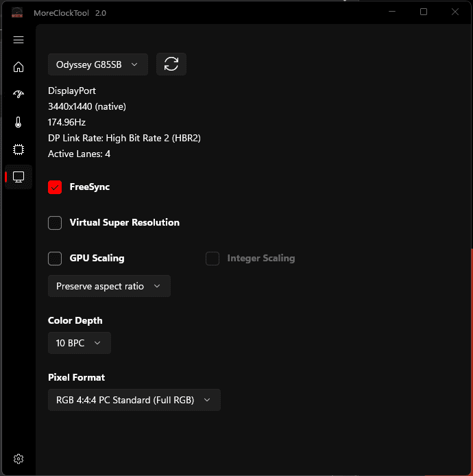Open the CPU chip page

[19, 150]
